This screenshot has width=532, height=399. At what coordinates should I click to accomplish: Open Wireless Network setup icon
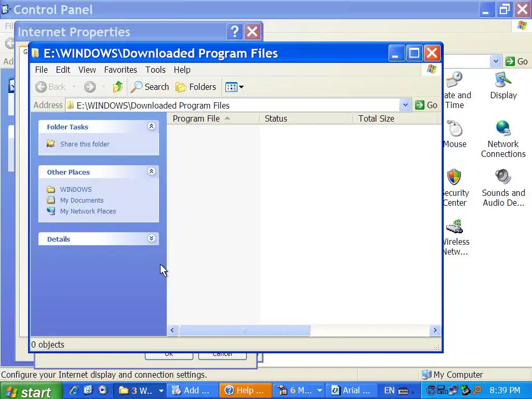456,237
